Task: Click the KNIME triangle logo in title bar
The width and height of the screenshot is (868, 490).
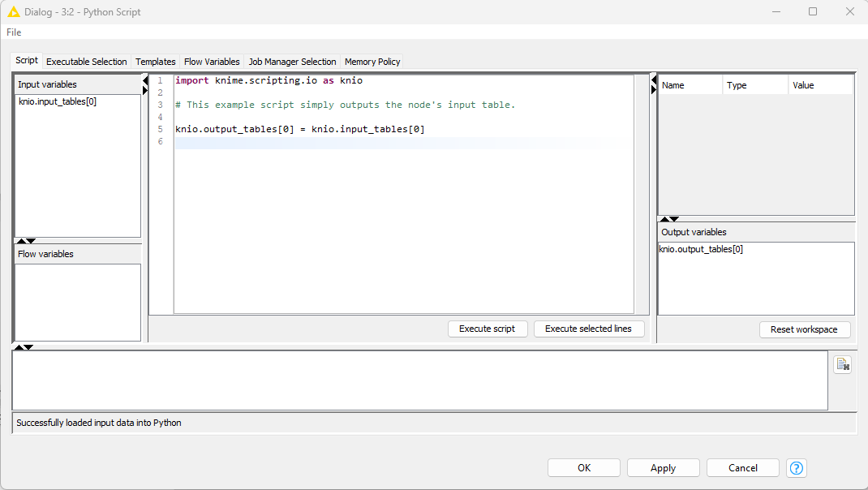Action: (13, 11)
